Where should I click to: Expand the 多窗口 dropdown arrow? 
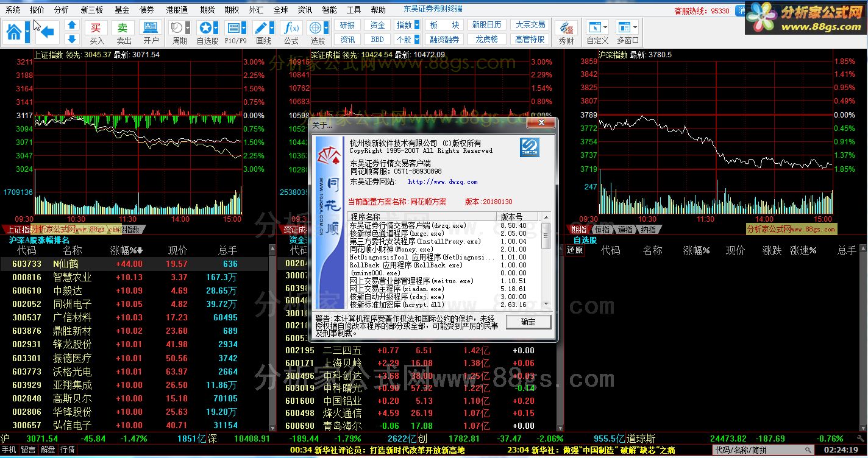[635, 27]
